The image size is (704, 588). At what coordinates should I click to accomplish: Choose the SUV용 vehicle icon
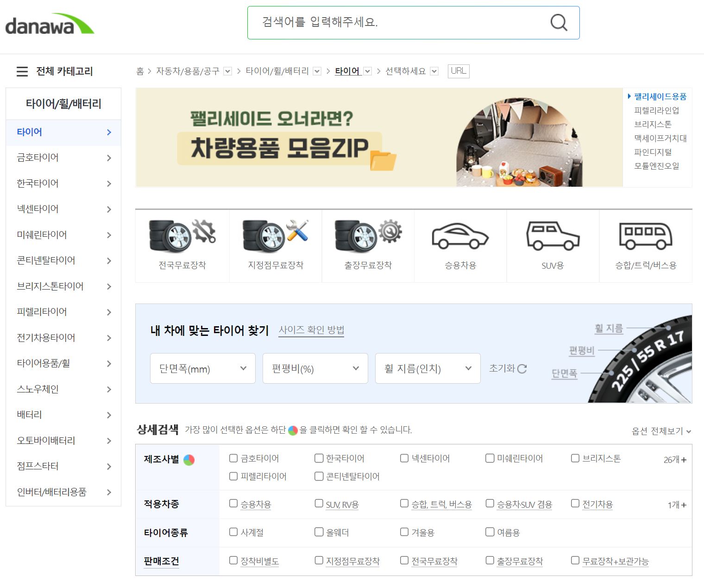tap(553, 236)
